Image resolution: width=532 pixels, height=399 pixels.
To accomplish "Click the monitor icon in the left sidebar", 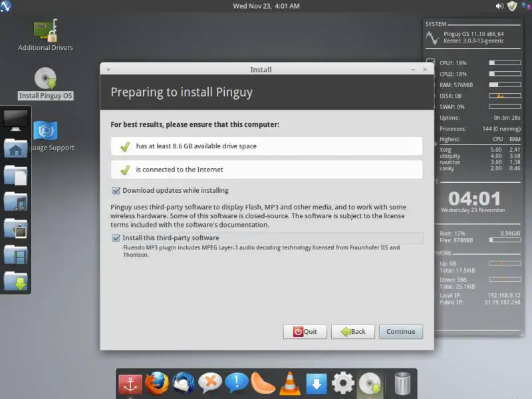I will 15,120.
